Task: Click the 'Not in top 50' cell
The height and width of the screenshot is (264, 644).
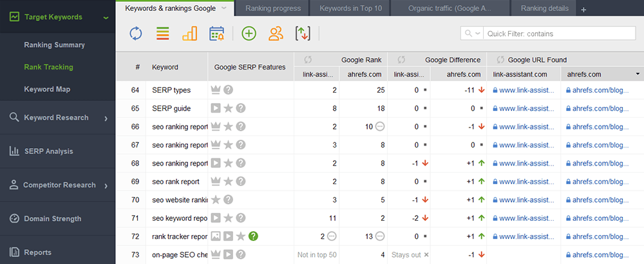Action: tap(317, 254)
